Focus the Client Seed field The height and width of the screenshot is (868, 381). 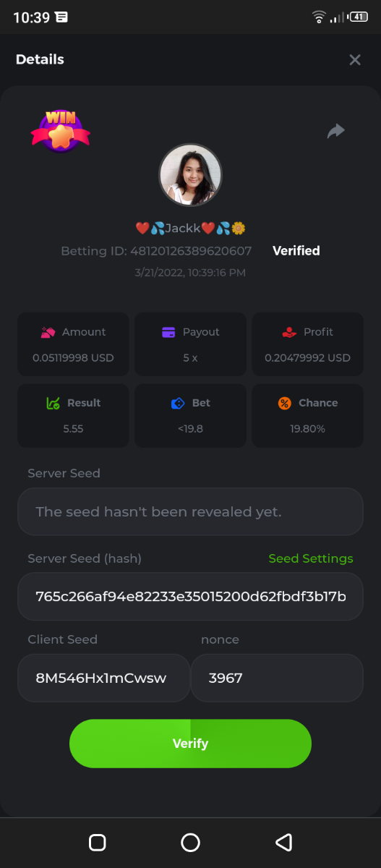103,678
